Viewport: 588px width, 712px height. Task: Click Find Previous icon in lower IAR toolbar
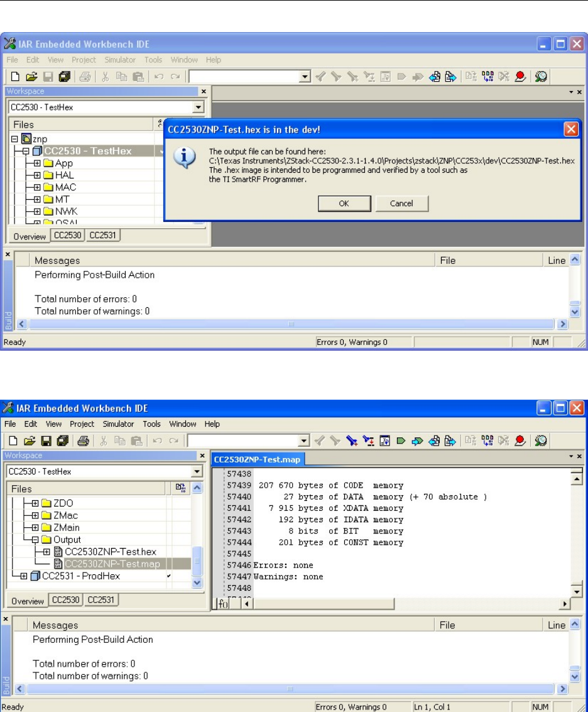coord(320,441)
